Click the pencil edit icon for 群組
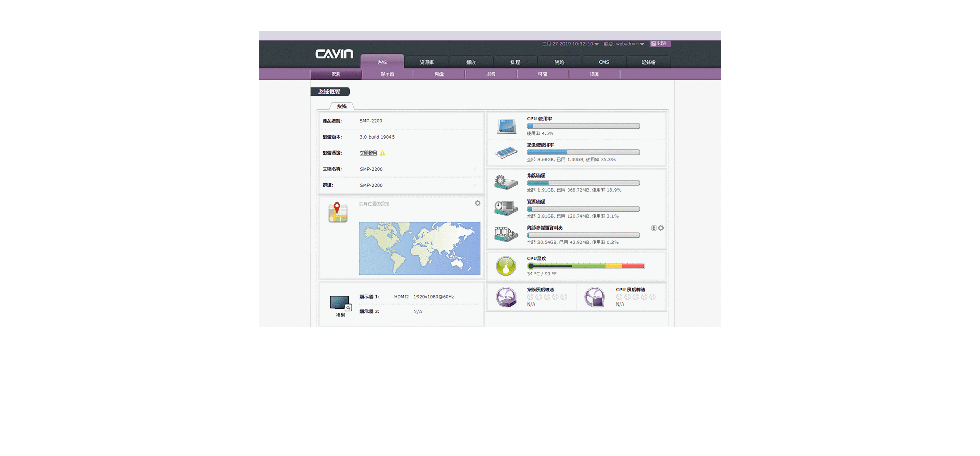Image resolution: width=980 pixels, height=456 pixels. 475,185
